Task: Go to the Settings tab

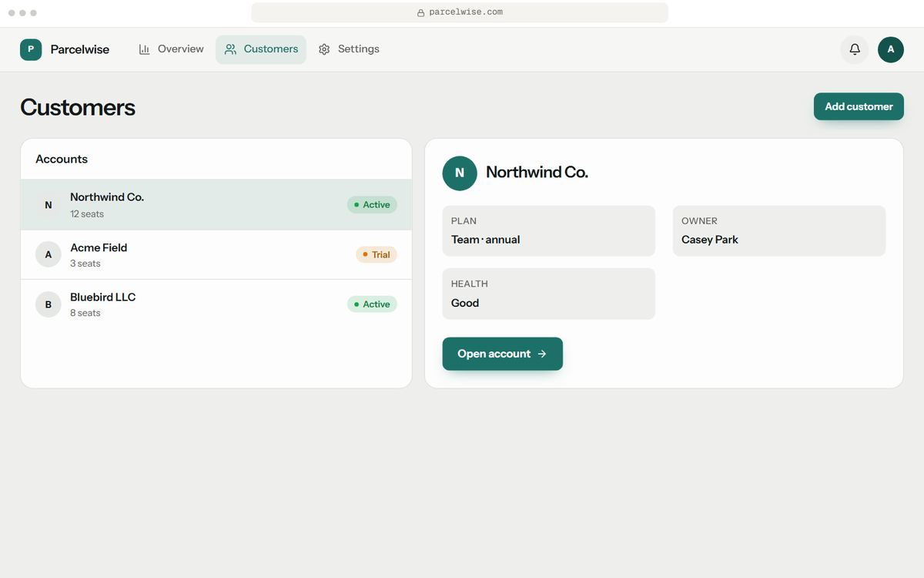Action: pyautogui.click(x=349, y=49)
